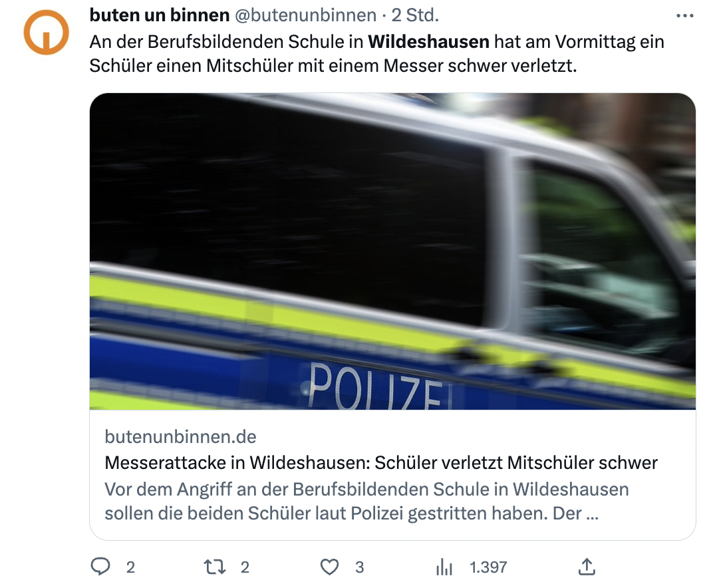Click the like count number 3
This screenshot has width=713, height=588.
pyautogui.click(x=360, y=567)
